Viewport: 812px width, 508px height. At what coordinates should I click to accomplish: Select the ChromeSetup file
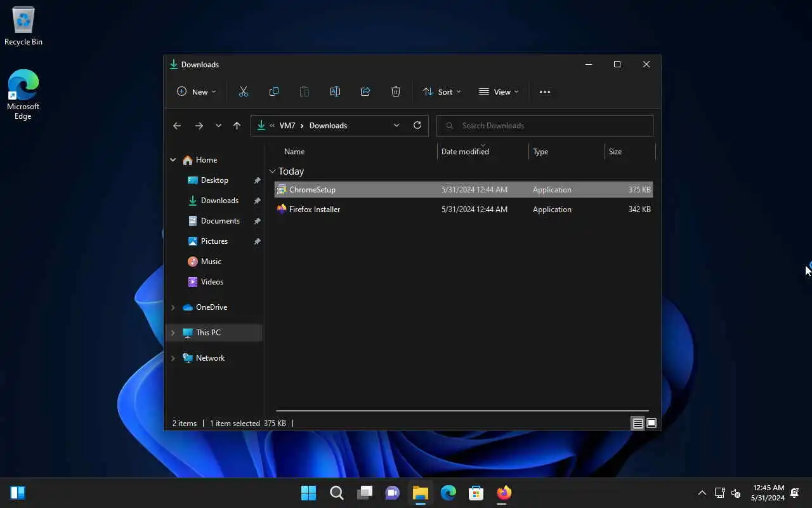point(464,190)
